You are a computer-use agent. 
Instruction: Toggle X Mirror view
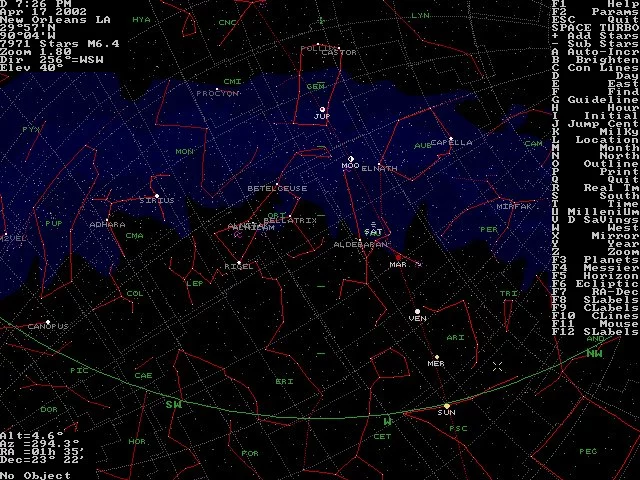pyautogui.click(x=596, y=236)
